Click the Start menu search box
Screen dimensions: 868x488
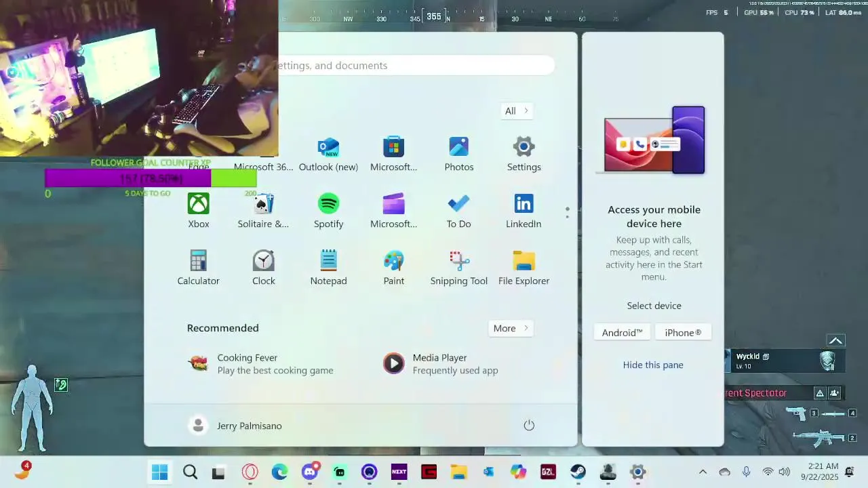coord(415,66)
